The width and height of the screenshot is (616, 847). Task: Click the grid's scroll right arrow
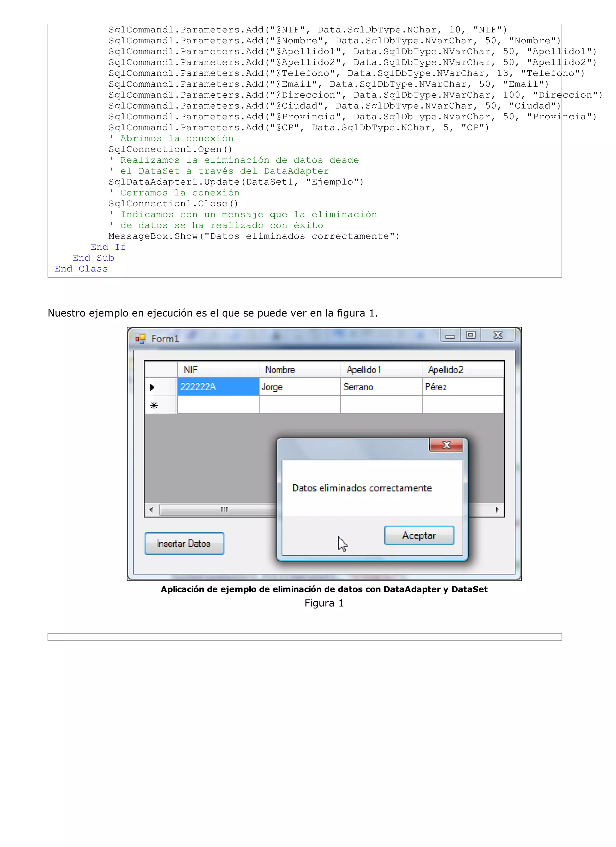pos(497,509)
